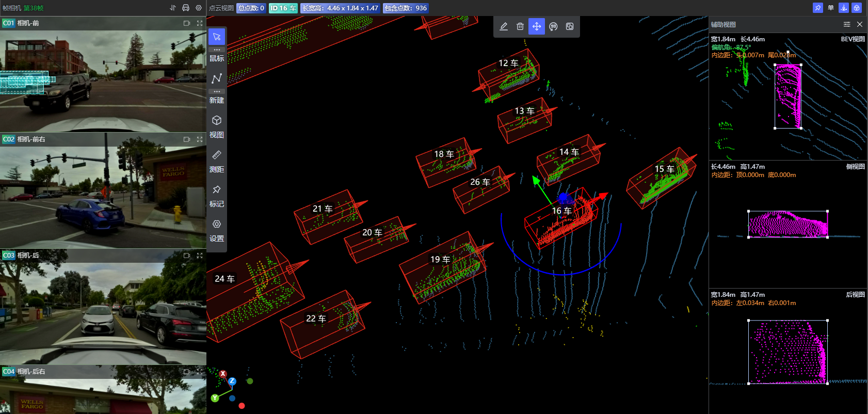The image size is (868, 414).
Task: Select box label 16 车
Action: [x=561, y=211]
